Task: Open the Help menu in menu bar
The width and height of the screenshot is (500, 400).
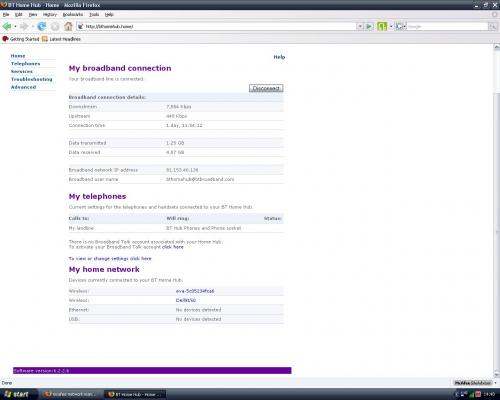Action: [109, 15]
